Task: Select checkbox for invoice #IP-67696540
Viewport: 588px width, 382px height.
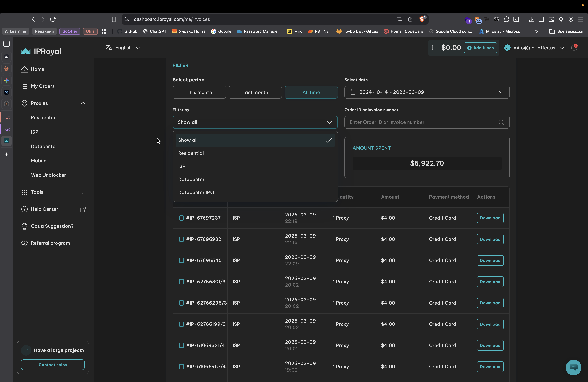Action: pos(181,260)
